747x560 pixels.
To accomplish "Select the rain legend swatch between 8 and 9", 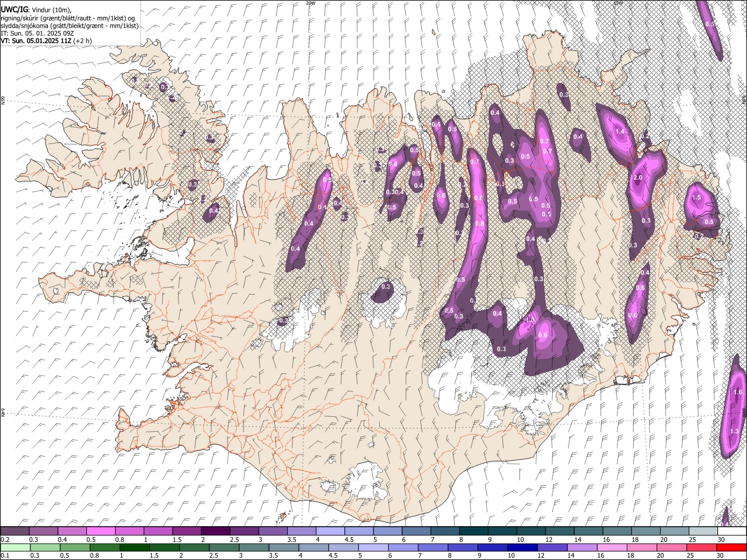I will pos(463,548).
